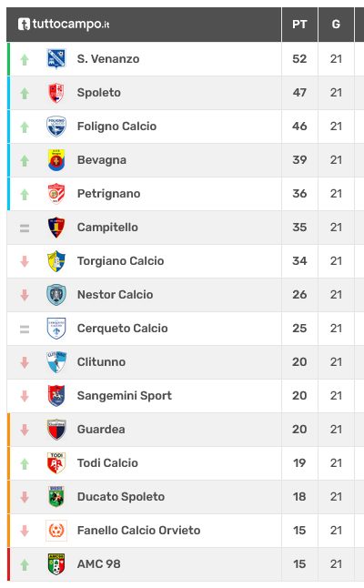Click the Campitello shield crest
Image resolution: width=364 pixels, height=588 pixels.
pyautogui.click(x=56, y=228)
